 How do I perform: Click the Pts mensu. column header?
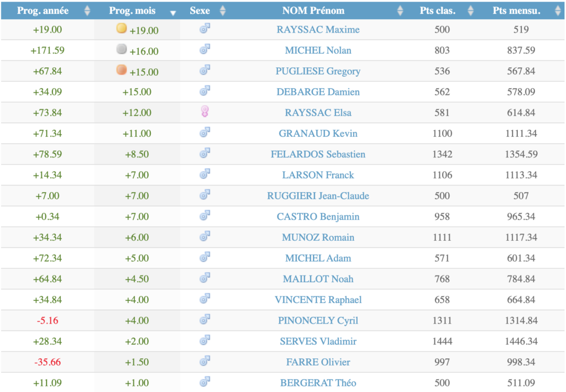coord(516,10)
